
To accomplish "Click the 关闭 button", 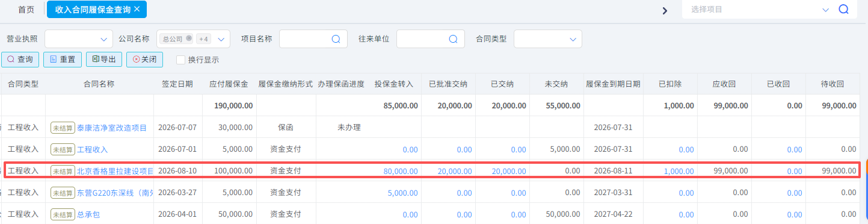I will (x=145, y=60).
